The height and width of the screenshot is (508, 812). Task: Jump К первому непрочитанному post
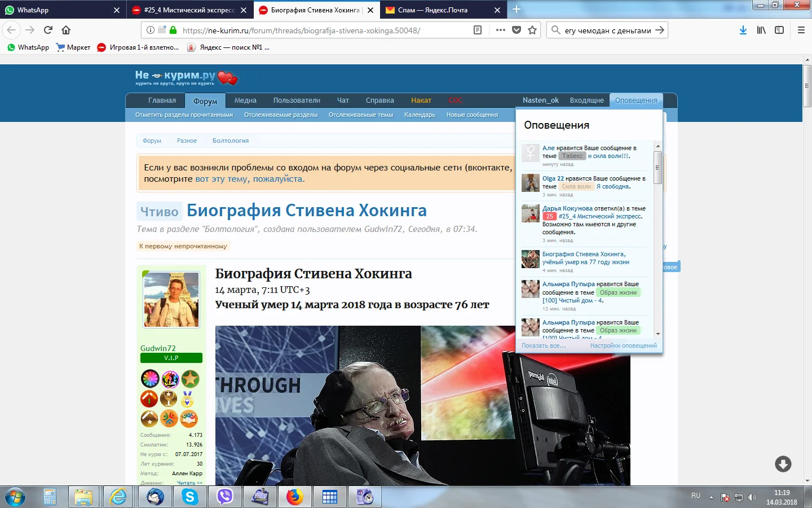[x=183, y=246]
